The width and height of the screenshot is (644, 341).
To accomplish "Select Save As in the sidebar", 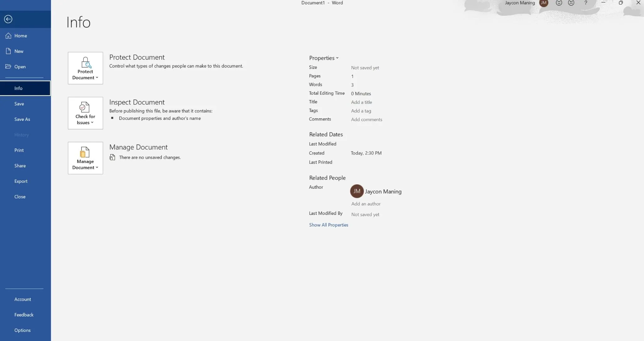I will (x=22, y=119).
